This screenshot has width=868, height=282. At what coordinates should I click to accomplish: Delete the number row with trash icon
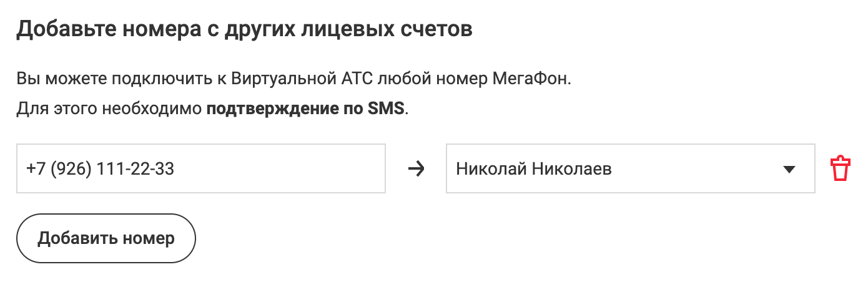(839, 169)
